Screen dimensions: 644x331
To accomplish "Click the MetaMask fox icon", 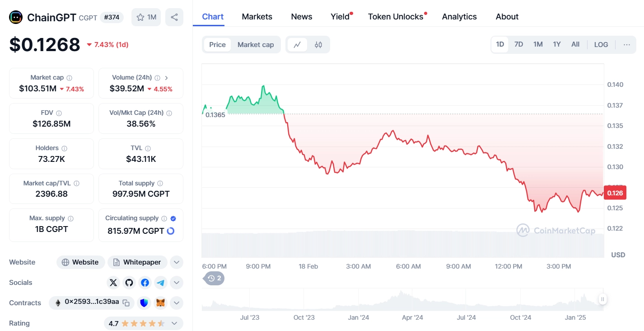I will (161, 303).
